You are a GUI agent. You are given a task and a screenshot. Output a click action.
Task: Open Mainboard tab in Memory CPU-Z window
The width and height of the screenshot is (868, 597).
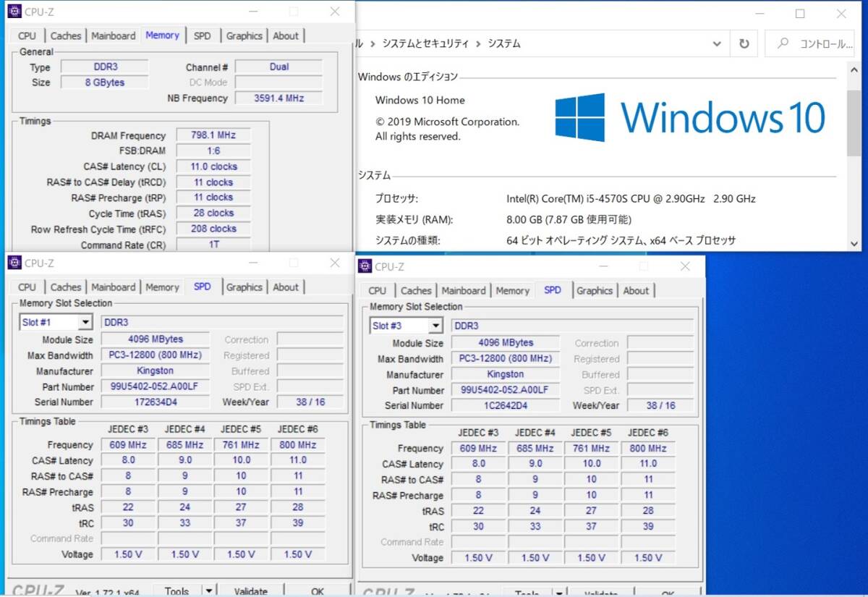[x=113, y=35]
